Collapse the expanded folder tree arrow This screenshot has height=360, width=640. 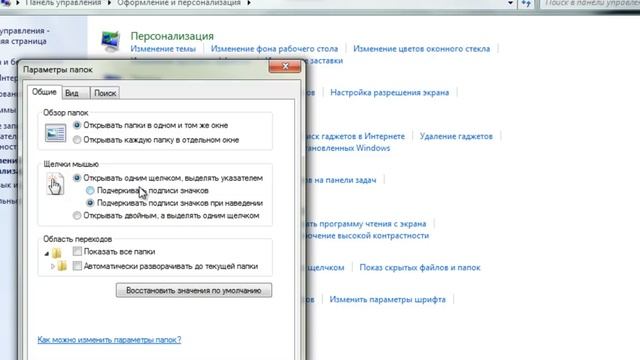47,254
